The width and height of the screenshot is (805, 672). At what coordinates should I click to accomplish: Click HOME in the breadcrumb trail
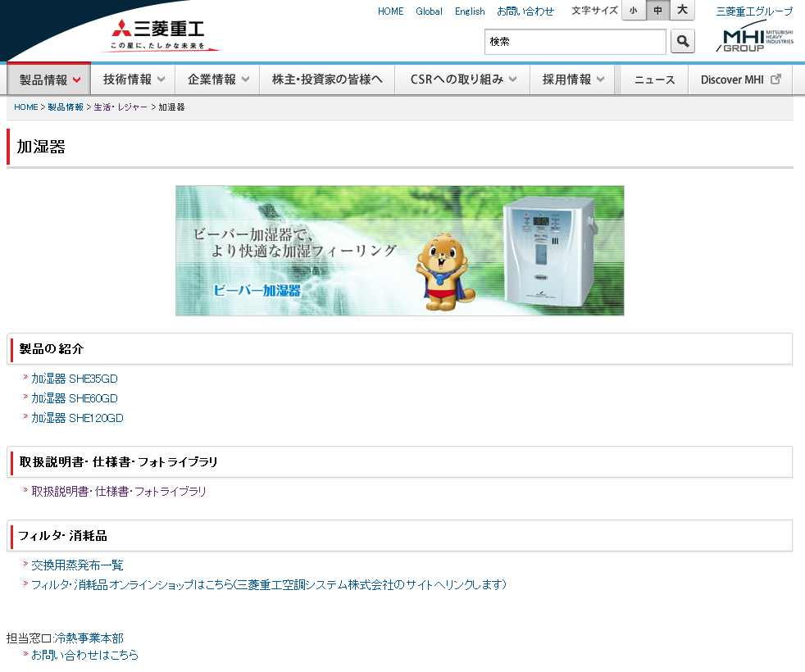click(x=26, y=107)
